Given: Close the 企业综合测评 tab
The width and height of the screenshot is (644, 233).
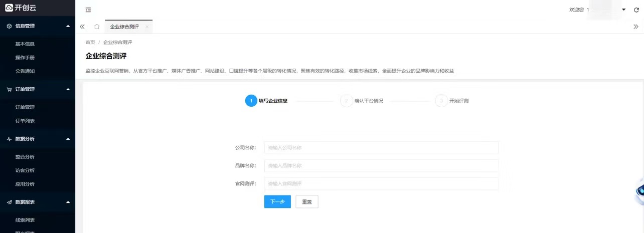Looking at the screenshot, I should click(147, 27).
